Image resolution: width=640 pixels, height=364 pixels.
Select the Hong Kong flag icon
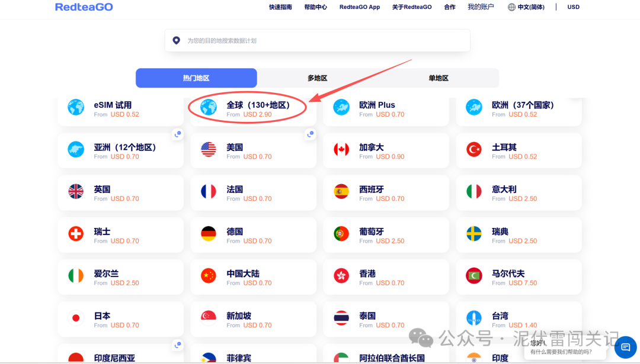pos(341,276)
